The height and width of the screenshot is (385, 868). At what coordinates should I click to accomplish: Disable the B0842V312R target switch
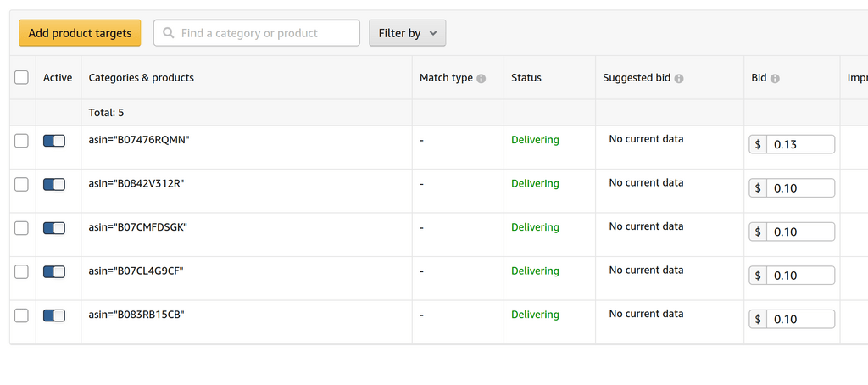pyautogui.click(x=54, y=185)
